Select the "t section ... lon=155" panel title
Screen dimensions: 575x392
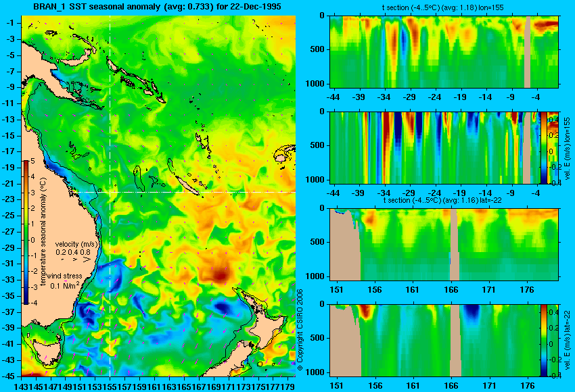coord(444,7)
